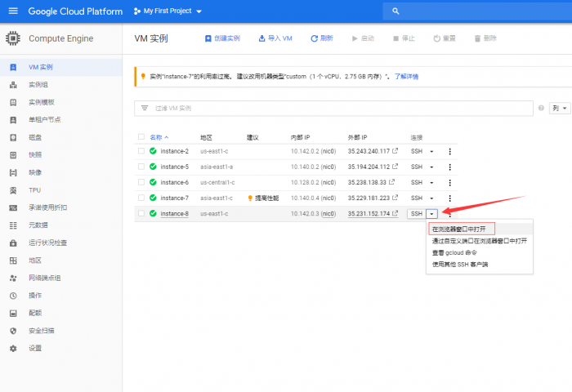Screen dimensions: 572x392
Task: Expand SSH options dropdown for instance-7
Action: (x=432, y=198)
